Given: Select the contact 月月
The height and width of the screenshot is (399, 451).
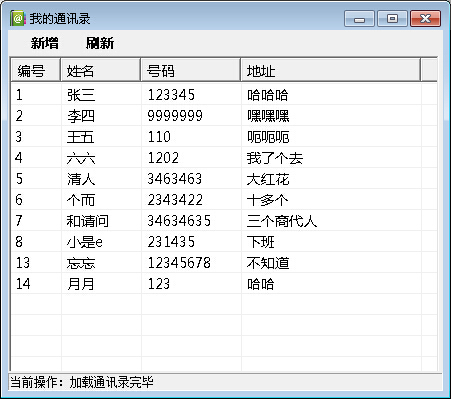Looking at the screenshot, I should tap(81, 284).
